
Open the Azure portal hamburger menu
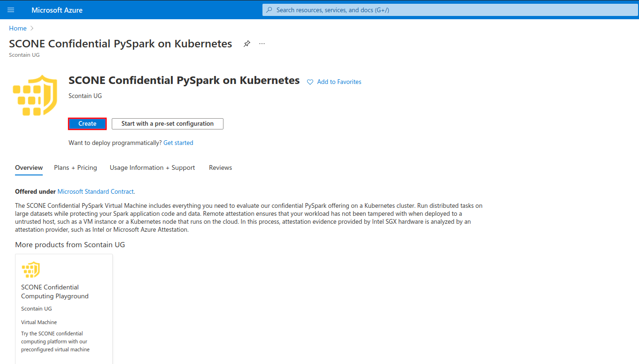click(10, 9)
